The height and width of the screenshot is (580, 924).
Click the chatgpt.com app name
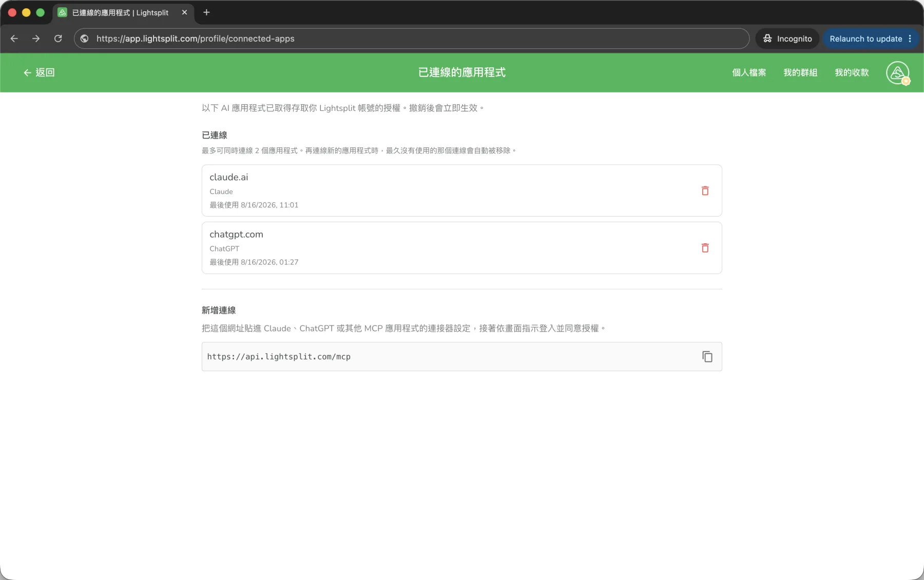pos(236,234)
